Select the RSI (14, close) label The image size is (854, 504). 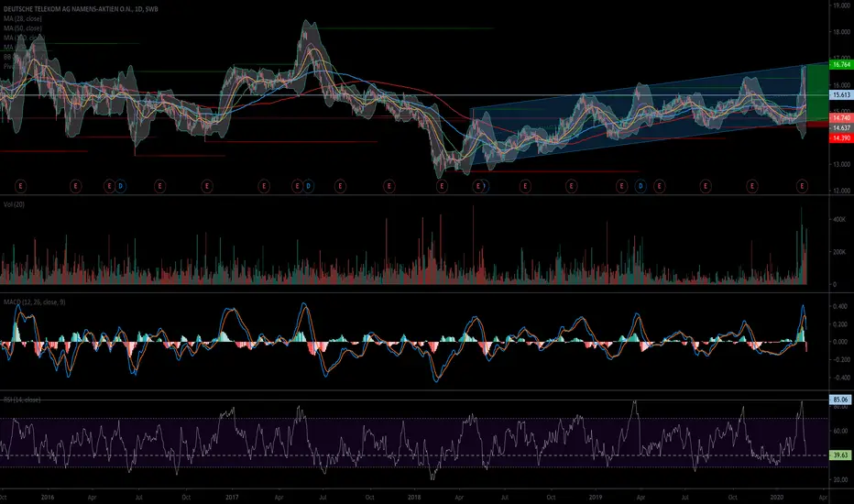[x=22, y=400]
